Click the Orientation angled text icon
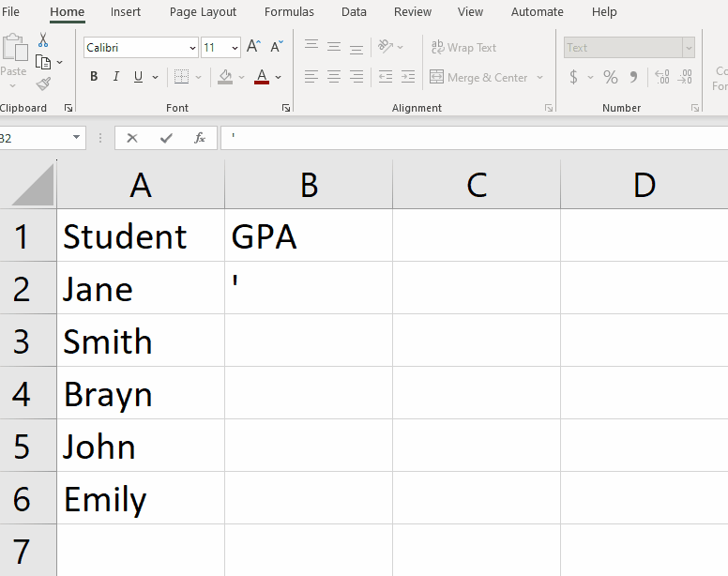This screenshot has width=728, height=576. coord(386,46)
